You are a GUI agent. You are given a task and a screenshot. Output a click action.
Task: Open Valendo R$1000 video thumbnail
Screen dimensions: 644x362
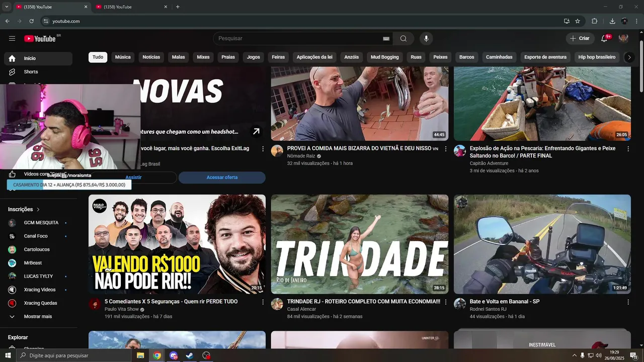click(x=177, y=244)
